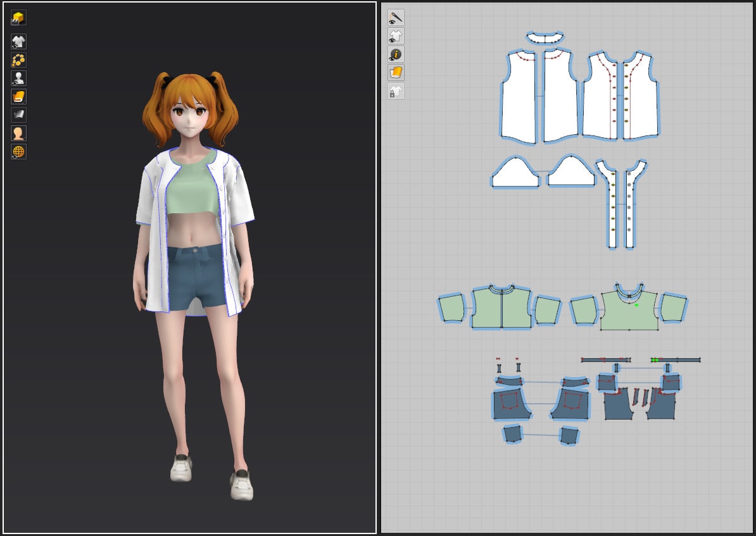Select the left long blue waistband strip
The width and height of the screenshot is (756, 536).
click(605, 359)
